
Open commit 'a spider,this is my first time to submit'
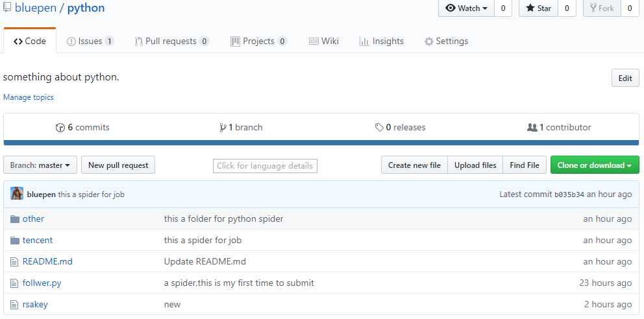239,283
